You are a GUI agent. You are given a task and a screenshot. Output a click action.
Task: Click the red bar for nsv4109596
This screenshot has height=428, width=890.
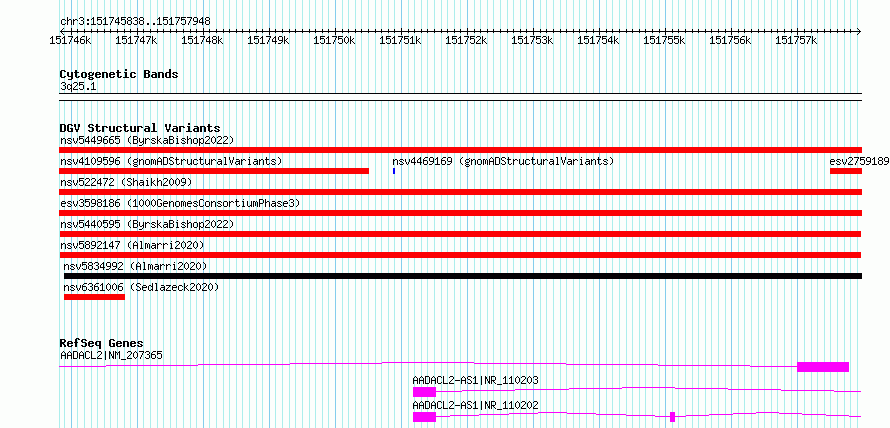(x=214, y=171)
